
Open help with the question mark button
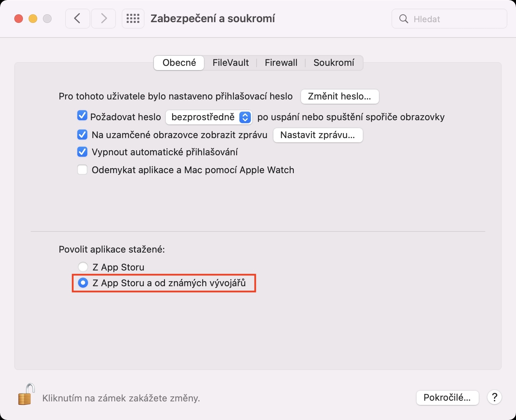495,397
